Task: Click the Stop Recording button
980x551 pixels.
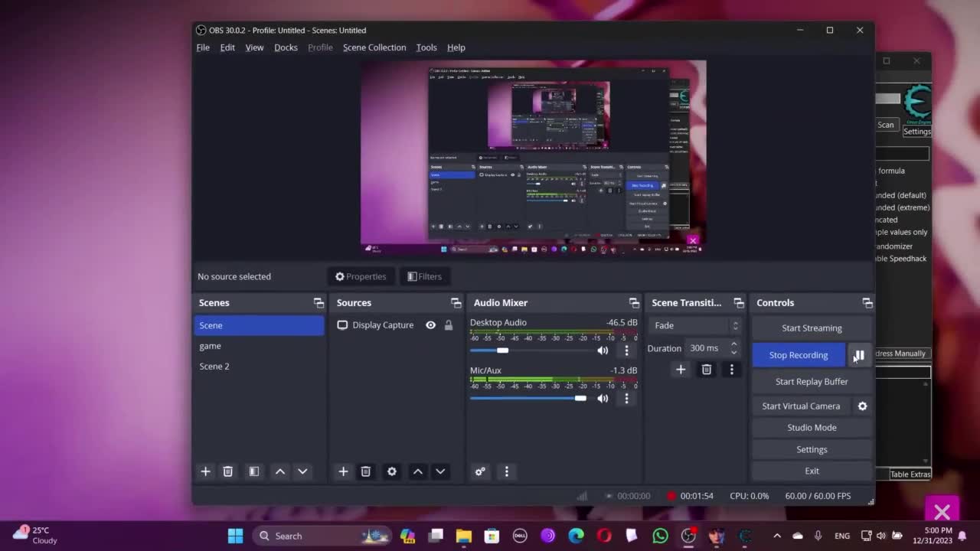Action: (x=798, y=355)
